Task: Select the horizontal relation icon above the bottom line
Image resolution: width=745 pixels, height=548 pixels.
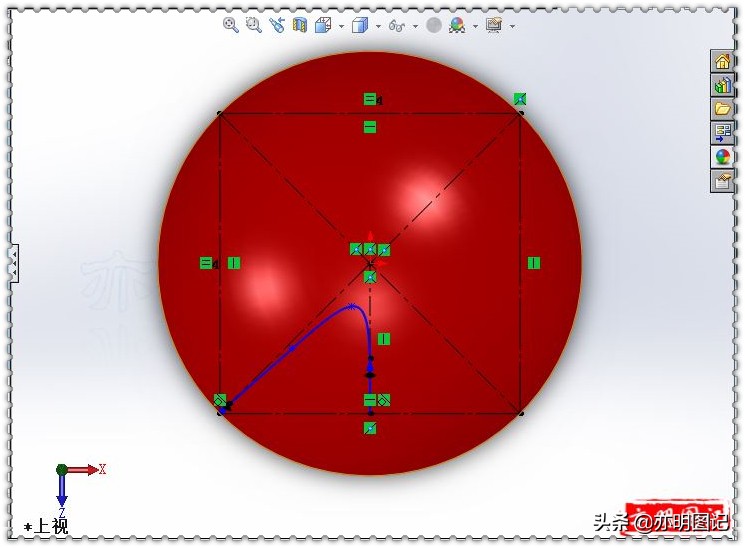Action: click(370, 400)
